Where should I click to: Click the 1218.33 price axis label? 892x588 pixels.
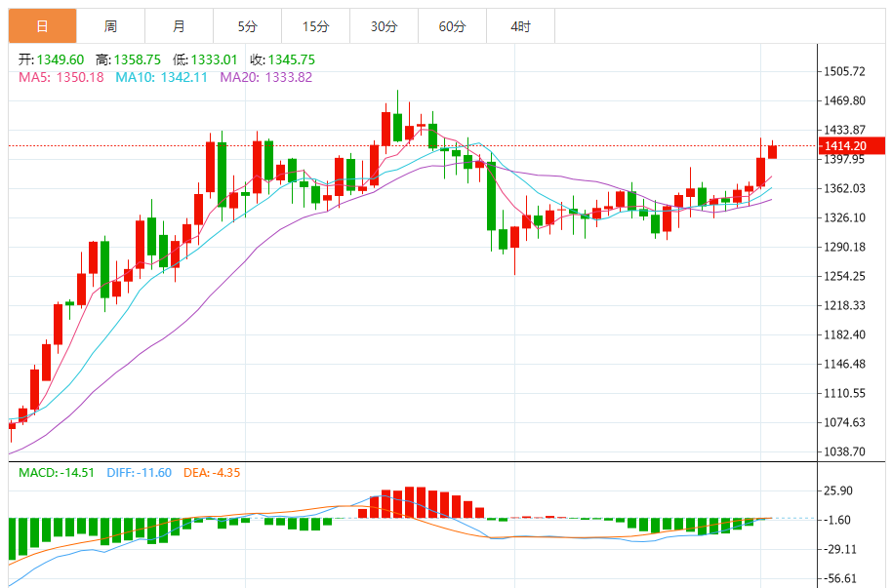point(845,305)
